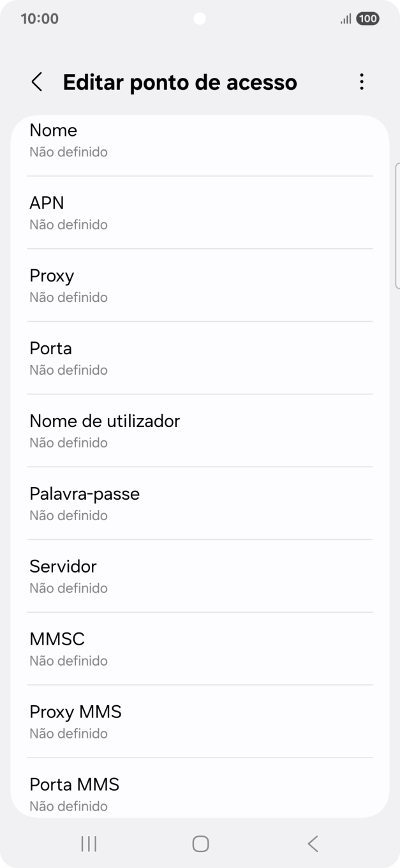Open the MMSC field
The width and height of the screenshot is (400, 868).
(x=200, y=648)
